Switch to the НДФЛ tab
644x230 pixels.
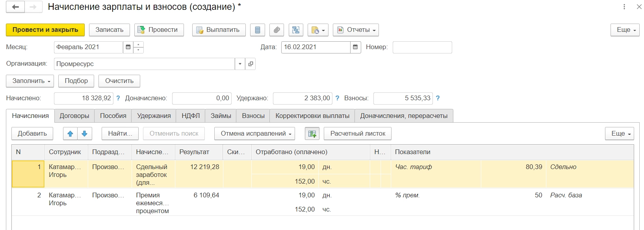191,116
